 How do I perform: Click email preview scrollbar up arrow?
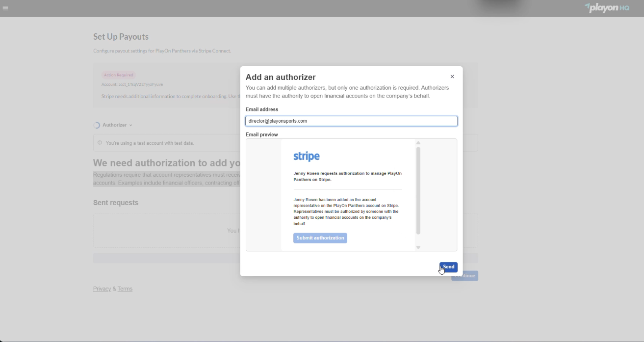pyautogui.click(x=418, y=143)
